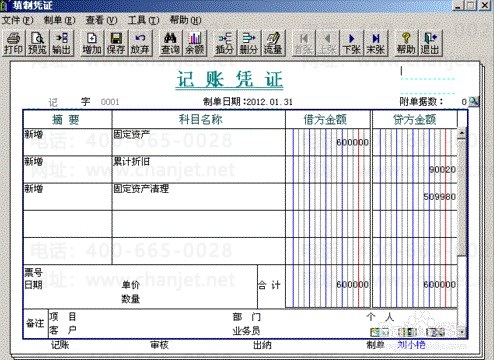The height and width of the screenshot is (360, 494).
Task: Open 预览 preview from the toolbar
Action: (x=37, y=43)
